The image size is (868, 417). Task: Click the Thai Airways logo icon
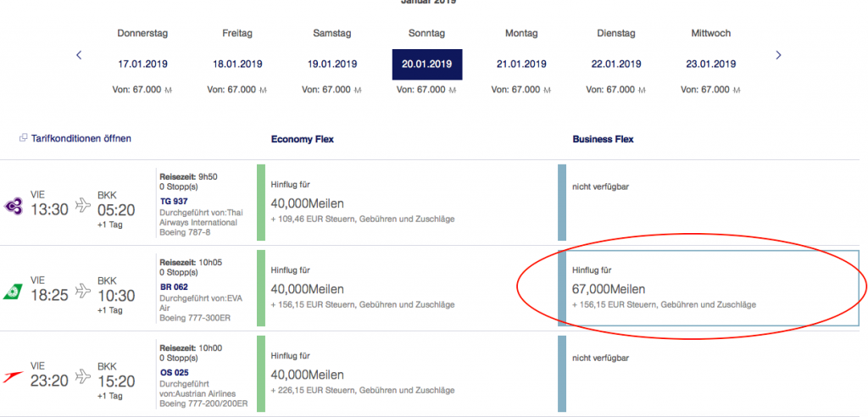(x=14, y=204)
